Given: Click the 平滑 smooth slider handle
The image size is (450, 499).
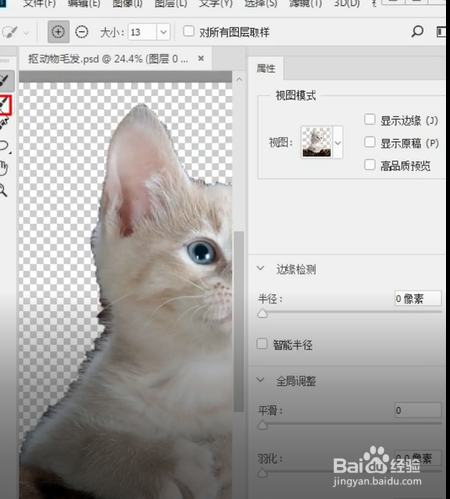Looking at the screenshot, I should [262, 425].
